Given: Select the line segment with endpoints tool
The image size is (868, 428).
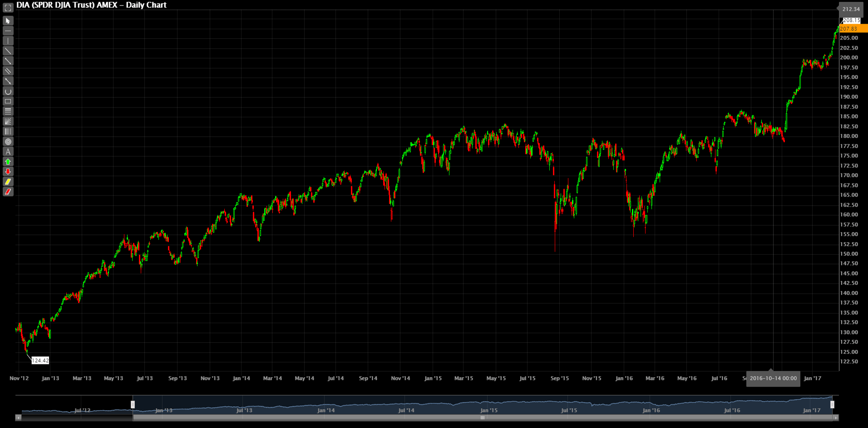Looking at the screenshot, I should (x=8, y=61).
